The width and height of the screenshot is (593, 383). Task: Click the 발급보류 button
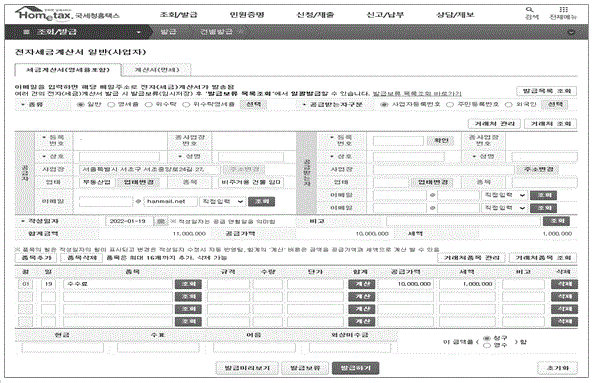[305, 368]
